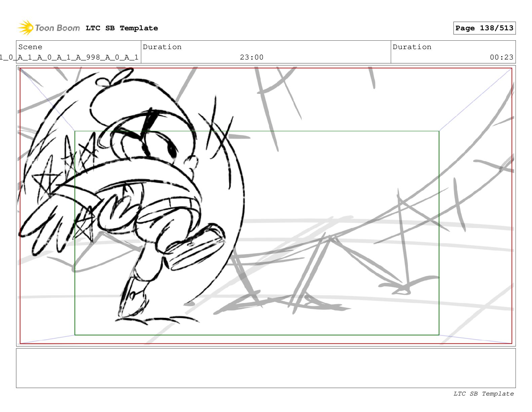Click the Toon Boom logo
The width and height of the screenshot is (532, 412).
(x=49, y=28)
